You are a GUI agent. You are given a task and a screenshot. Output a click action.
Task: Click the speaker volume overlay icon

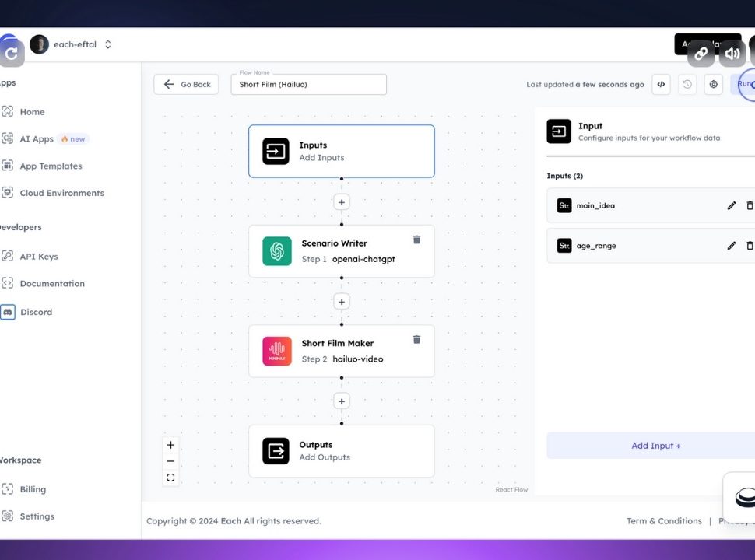(732, 53)
